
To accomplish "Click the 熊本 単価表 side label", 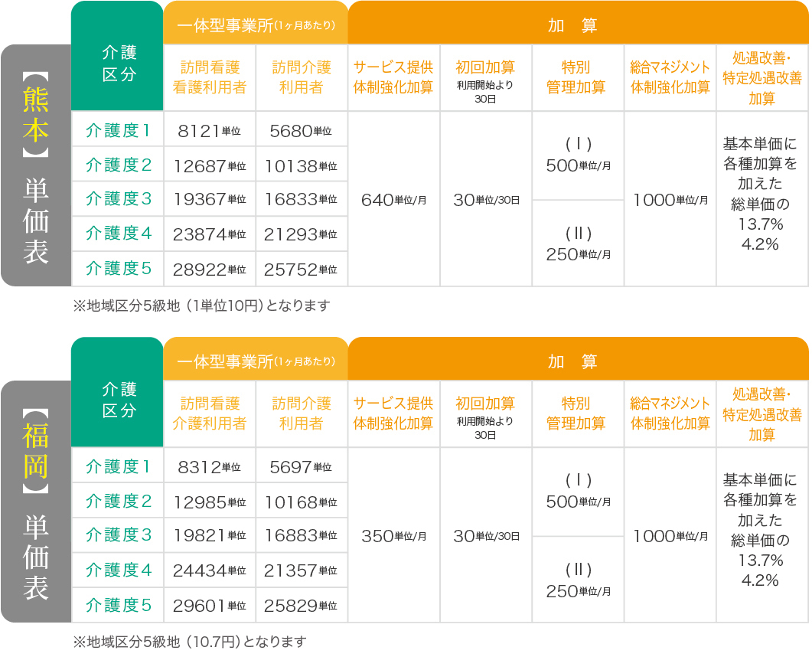I will click(x=36, y=165).
